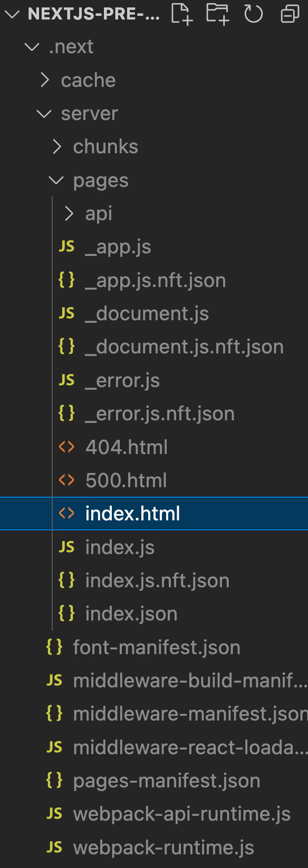Open the index.js file name
This screenshot has width=308, height=868.
point(120,547)
